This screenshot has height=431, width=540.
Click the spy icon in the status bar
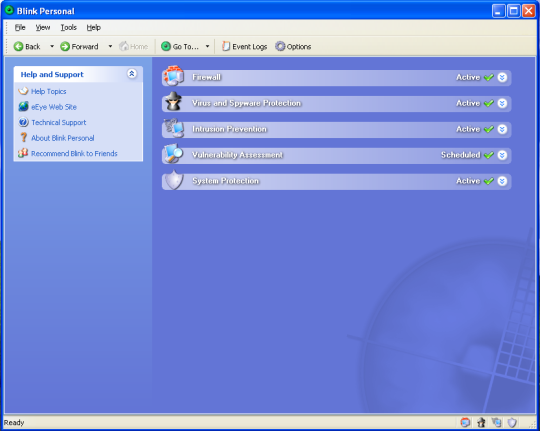(x=481, y=422)
